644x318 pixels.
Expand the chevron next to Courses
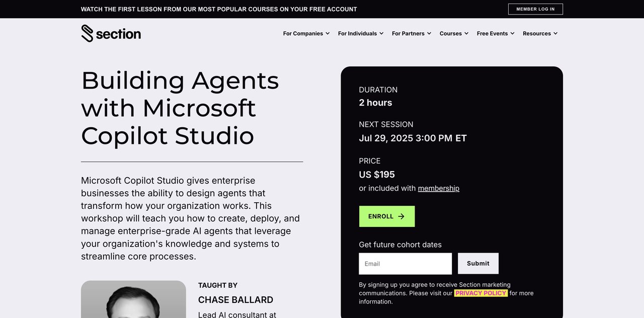[466, 34]
